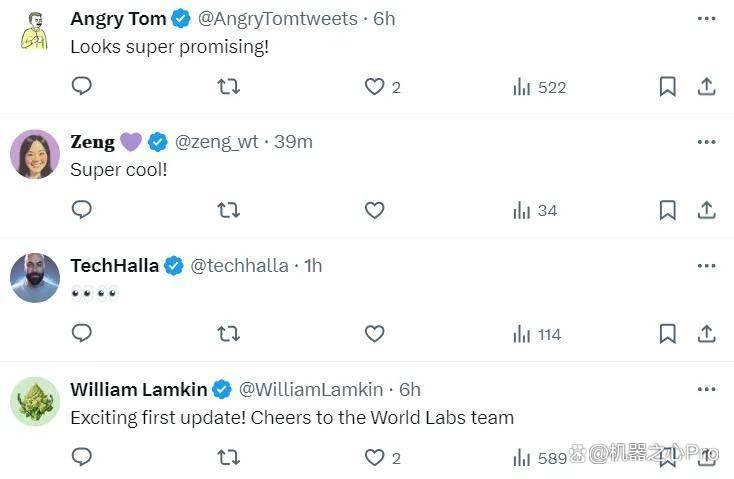Viewport: 734px width, 479px height.
Task: Open the @techhalla handle link
Action: [x=239, y=265]
